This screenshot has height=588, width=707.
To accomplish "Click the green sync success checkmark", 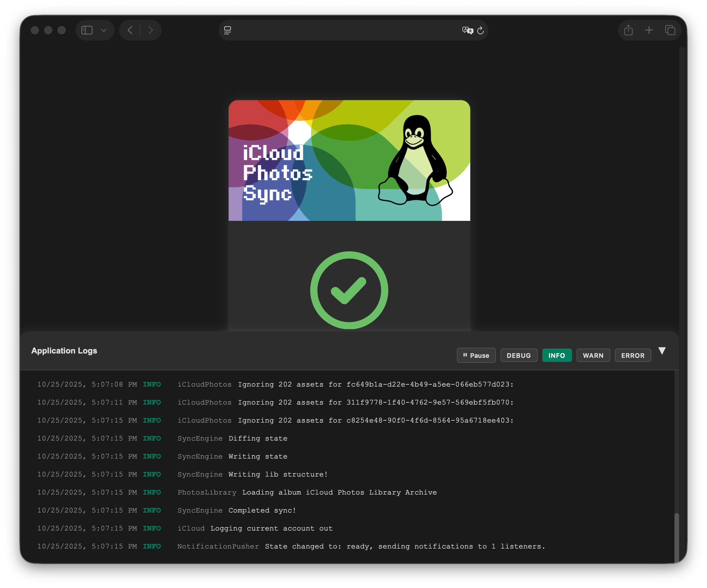I will [x=349, y=290].
